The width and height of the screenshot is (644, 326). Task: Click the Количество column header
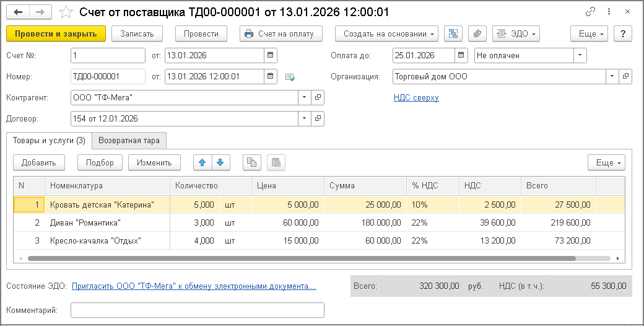211,186
